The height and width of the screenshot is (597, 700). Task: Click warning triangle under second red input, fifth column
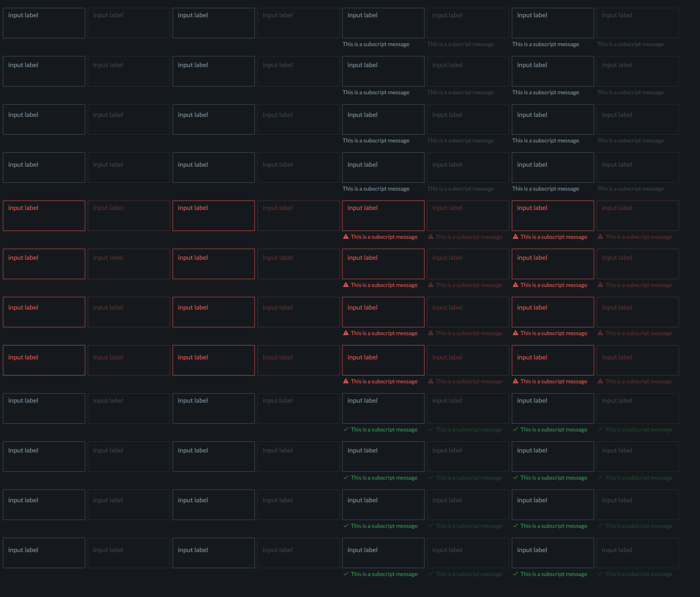coord(346,285)
